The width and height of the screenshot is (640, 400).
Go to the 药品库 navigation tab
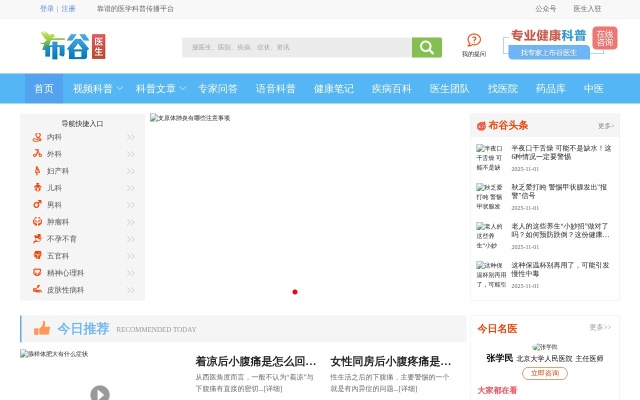(550, 88)
